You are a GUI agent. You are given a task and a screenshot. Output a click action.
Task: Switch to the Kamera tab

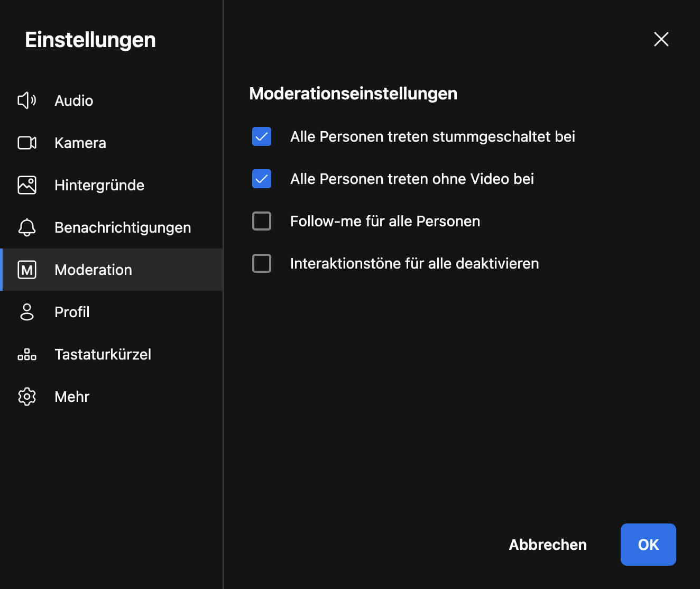[x=112, y=143]
